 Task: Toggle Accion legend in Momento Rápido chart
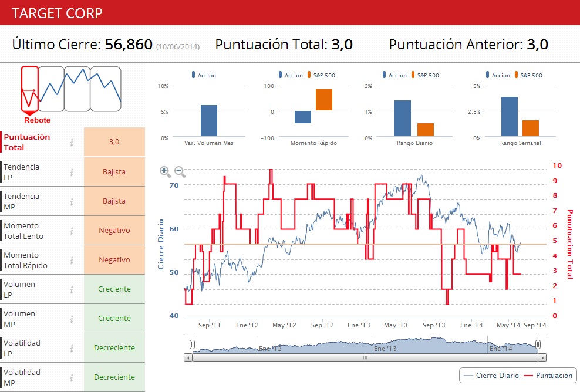click(291, 75)
